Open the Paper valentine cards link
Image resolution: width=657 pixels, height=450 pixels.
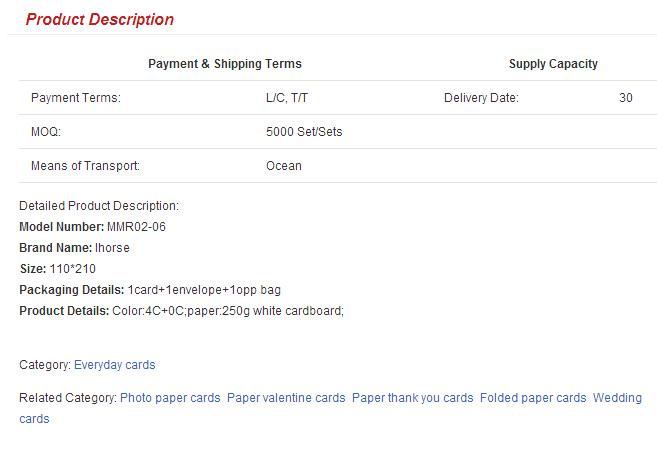pos(286,398)
